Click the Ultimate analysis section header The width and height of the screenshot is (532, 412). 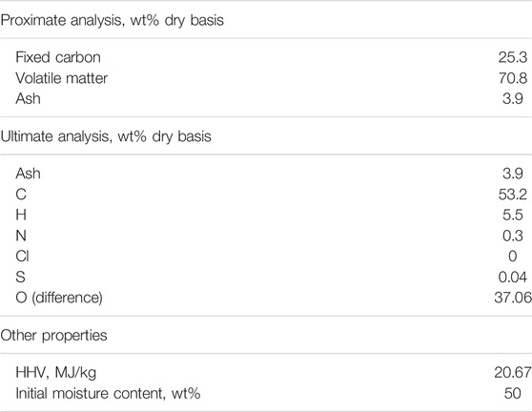point(106,136)
